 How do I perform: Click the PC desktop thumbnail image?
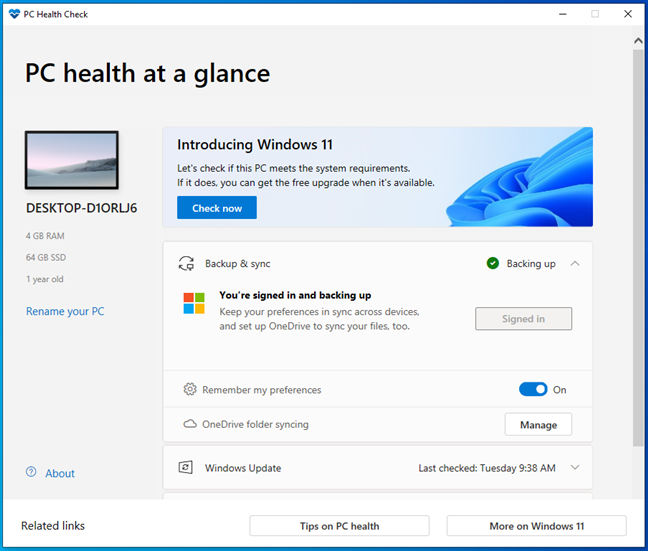(72, 160)
